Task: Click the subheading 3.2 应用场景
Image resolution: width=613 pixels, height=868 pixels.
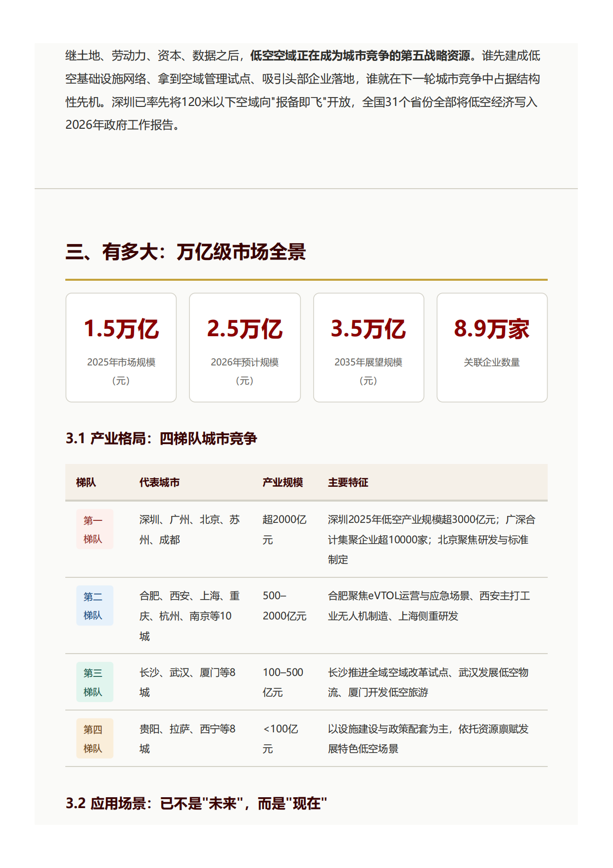Action: [x=196, y=803]
